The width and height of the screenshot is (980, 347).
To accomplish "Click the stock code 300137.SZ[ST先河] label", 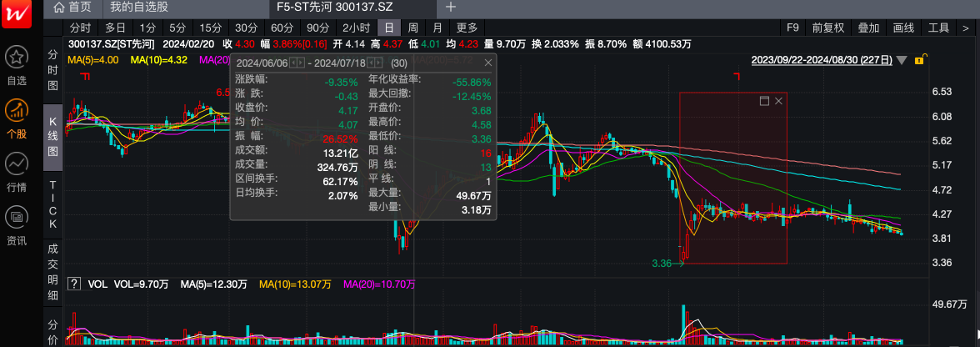I will (x=112, y=43).
